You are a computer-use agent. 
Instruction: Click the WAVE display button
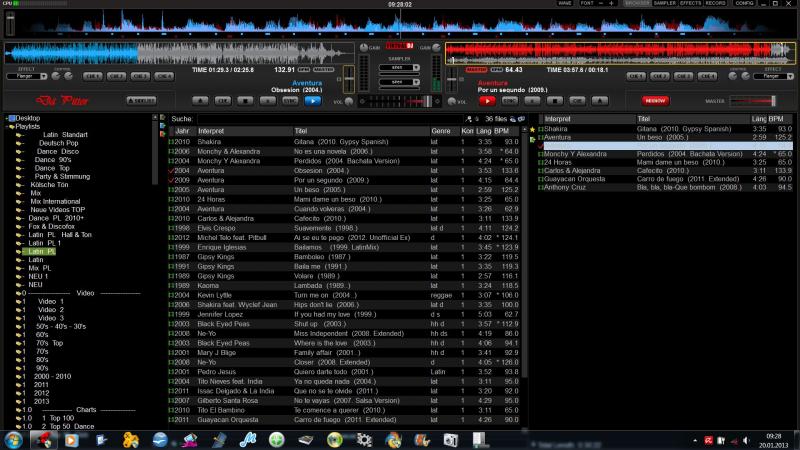tap(565, 3)
